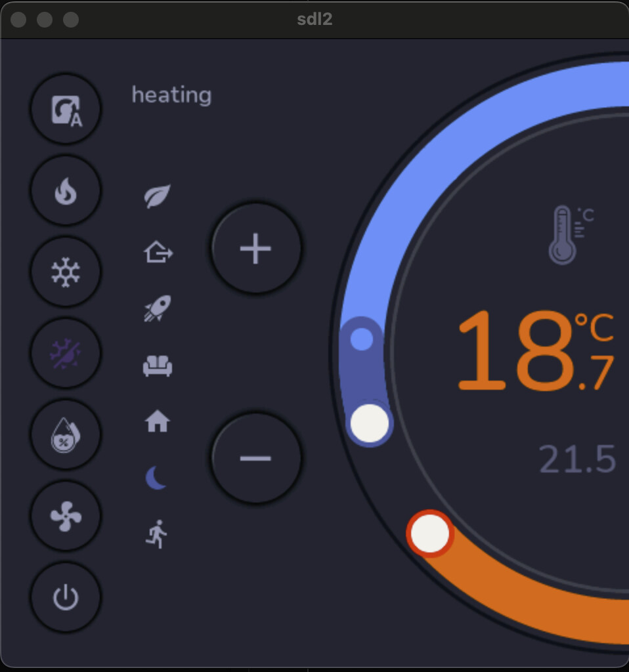Click the white low-temperature slider handle
Image resolution: width=629 pixels, height=672 pixels.
point(370,423)
